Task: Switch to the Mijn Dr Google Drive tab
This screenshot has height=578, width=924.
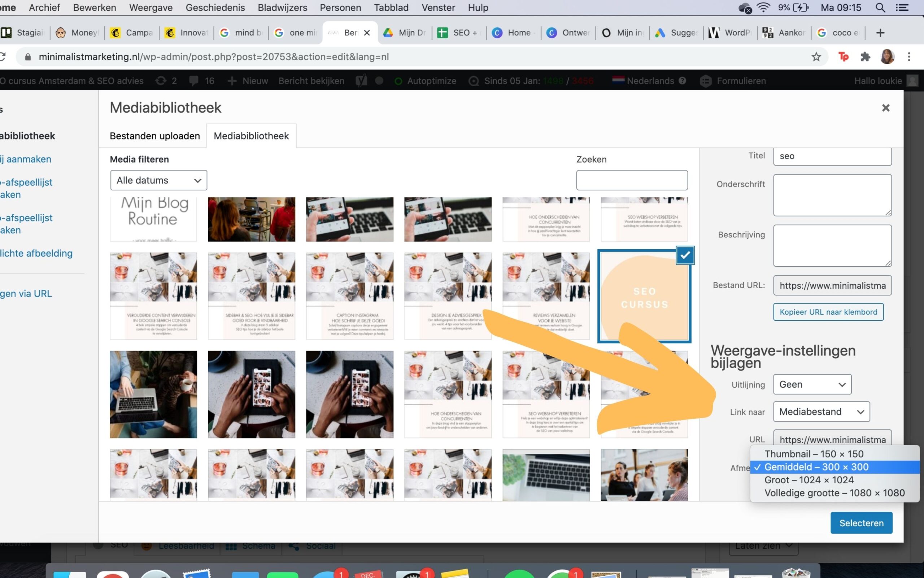Action: point(405,33)
